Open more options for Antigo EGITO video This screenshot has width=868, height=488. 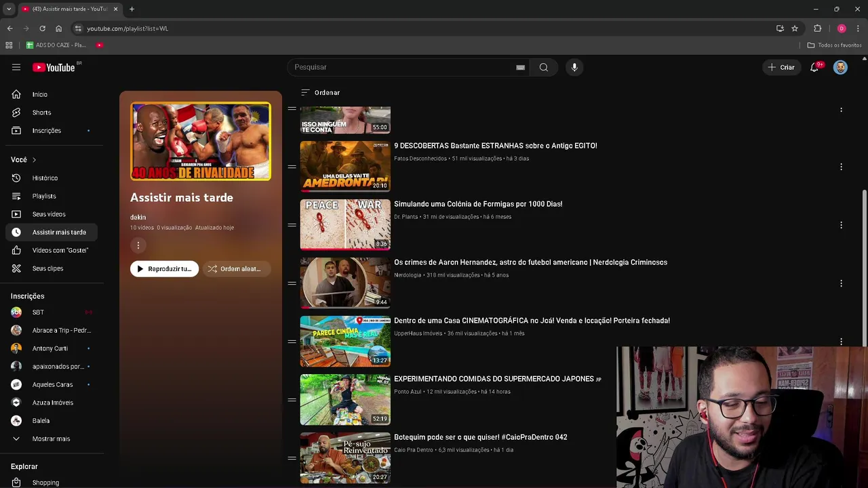841,167
